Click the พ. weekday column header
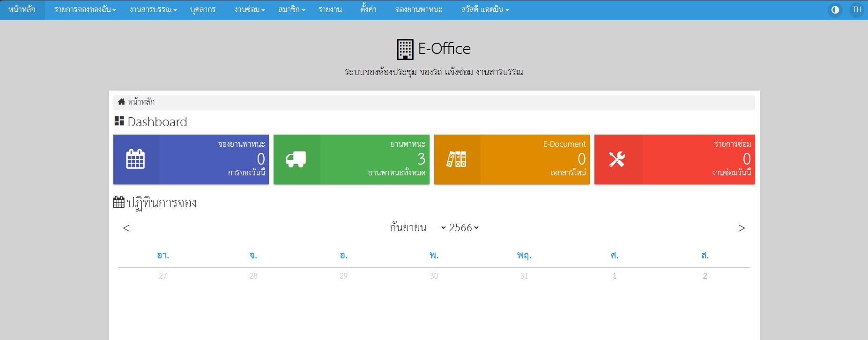 [x=434, y=256]
